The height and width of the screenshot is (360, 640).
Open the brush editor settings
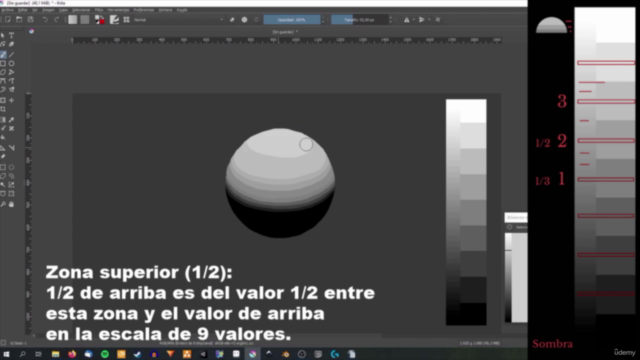point(114,20)
